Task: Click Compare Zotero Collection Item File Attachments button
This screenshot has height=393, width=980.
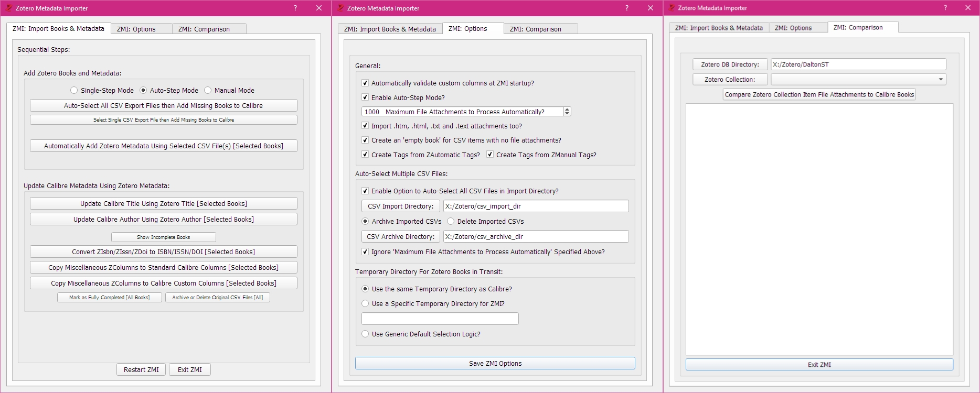Action: click(x=819, y=94)
